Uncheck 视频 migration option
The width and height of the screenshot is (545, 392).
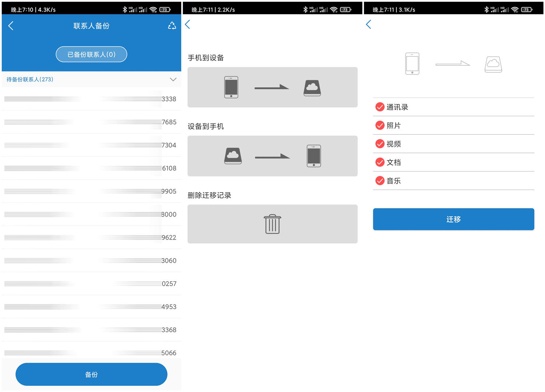(380, 144)
